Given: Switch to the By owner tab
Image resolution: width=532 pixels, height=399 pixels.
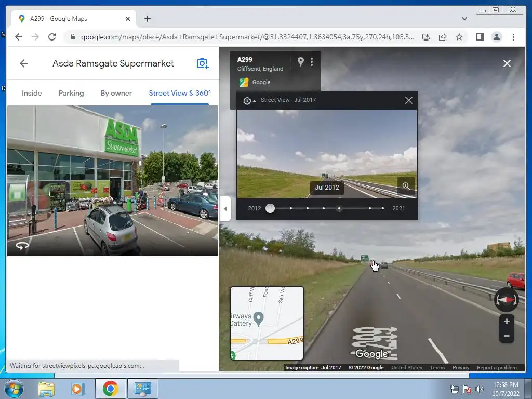Looking at the screenshot, I should [116, 93].
